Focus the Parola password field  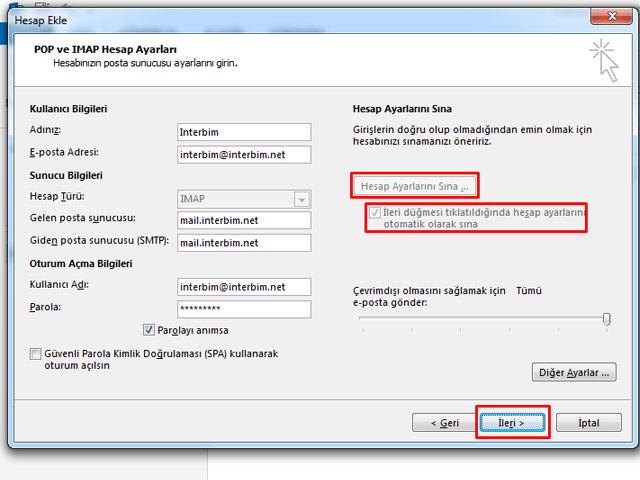point(244,309)
